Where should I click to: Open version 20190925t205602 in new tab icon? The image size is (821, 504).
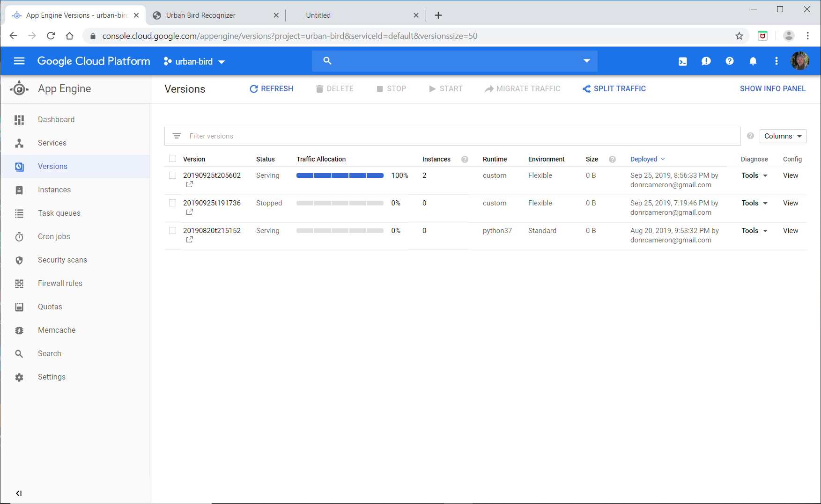point(190,184)
